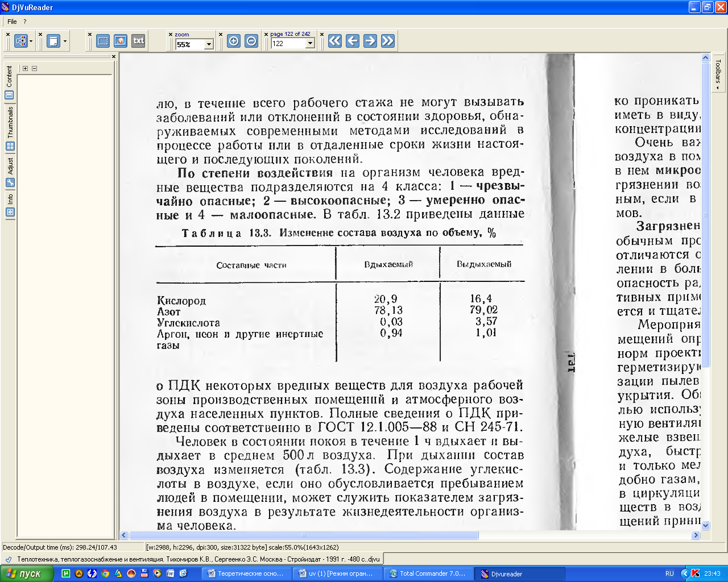
Task: Jump to the first page with double-left arrows
Action: coord(335,41)
